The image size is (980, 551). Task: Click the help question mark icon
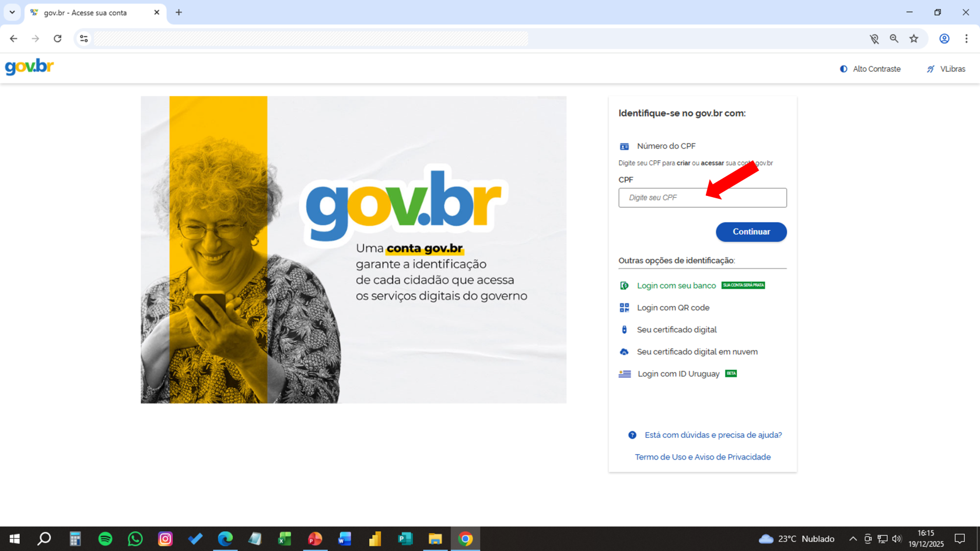(x=632, y=434)
